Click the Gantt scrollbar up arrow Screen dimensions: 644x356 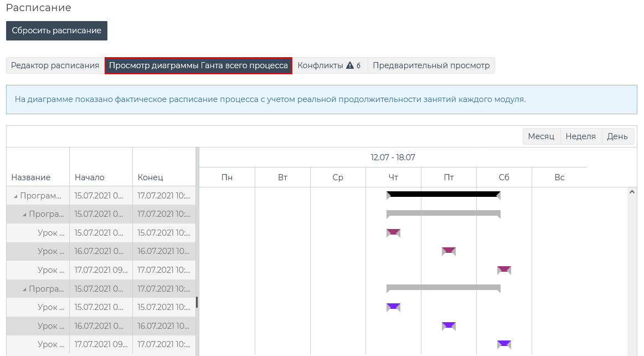click(632, 192)
